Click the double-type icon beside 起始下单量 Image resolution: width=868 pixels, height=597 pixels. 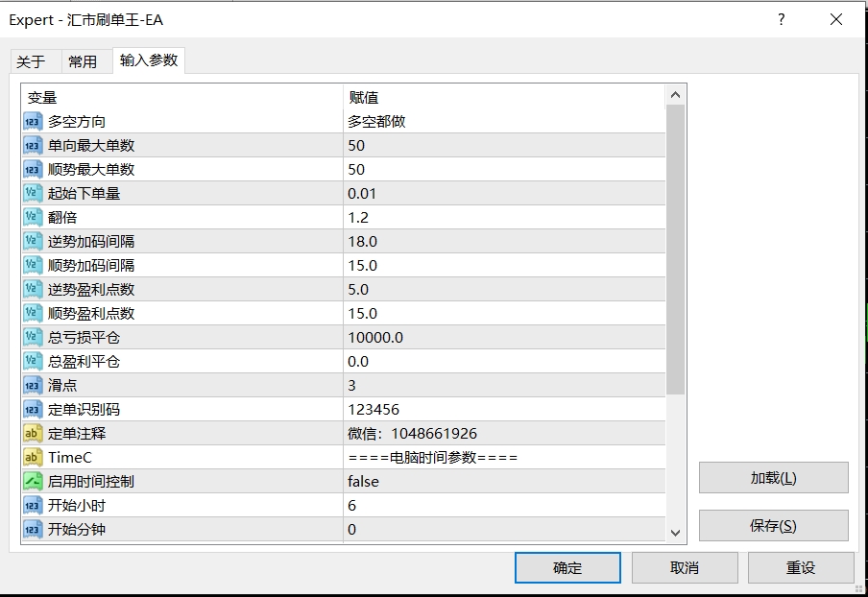[x=33, y=193]
